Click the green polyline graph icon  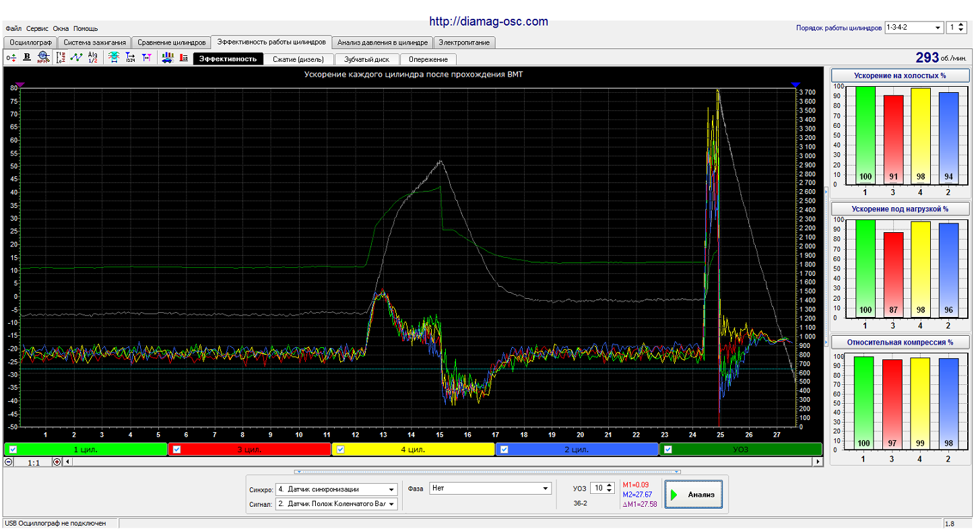(x=77, y=57)
